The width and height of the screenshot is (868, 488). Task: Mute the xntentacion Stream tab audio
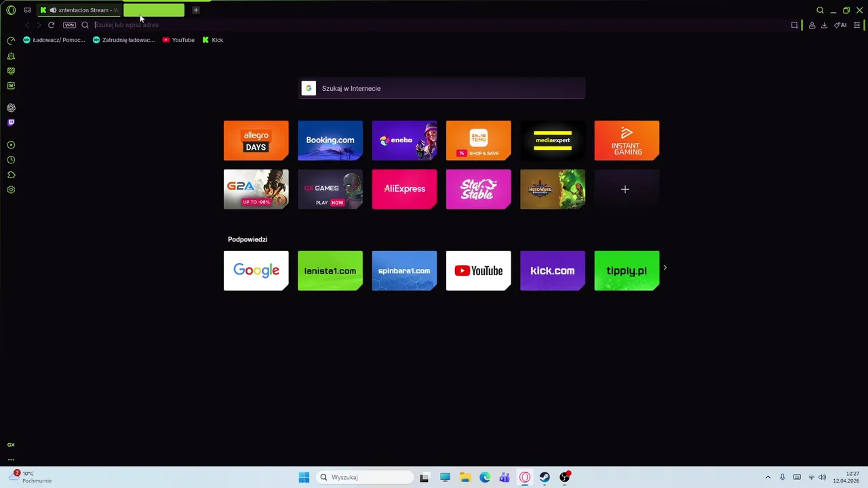click(53, 10)
